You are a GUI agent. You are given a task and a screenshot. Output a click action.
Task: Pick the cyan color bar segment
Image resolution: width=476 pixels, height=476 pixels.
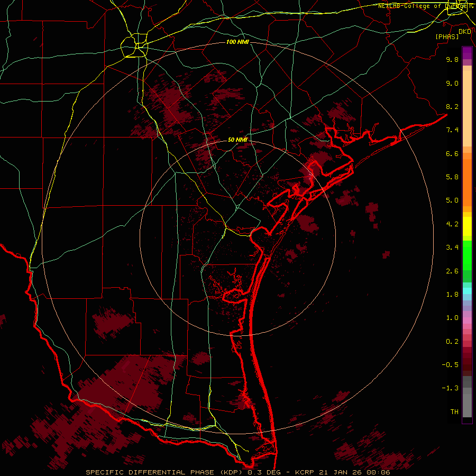467,291
